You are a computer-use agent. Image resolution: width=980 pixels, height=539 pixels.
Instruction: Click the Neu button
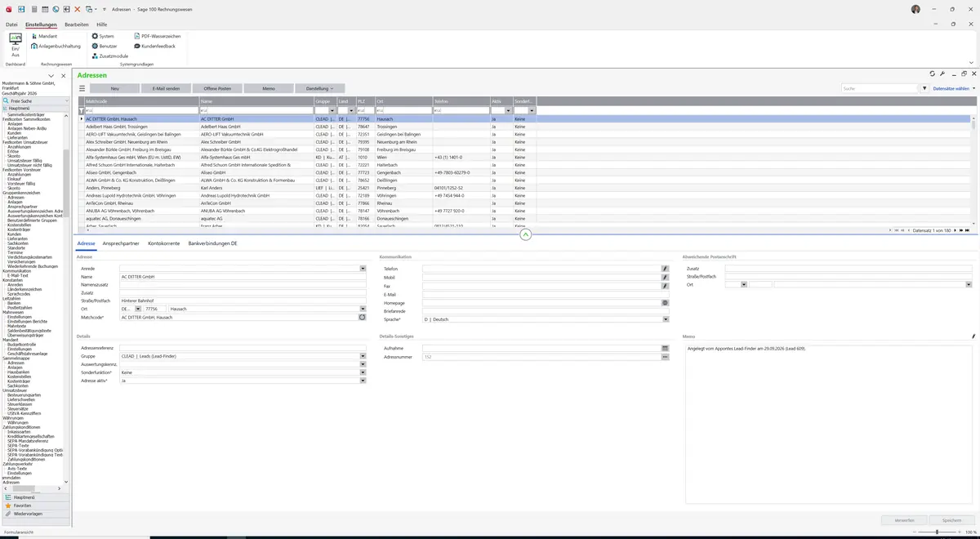(114, 88)
